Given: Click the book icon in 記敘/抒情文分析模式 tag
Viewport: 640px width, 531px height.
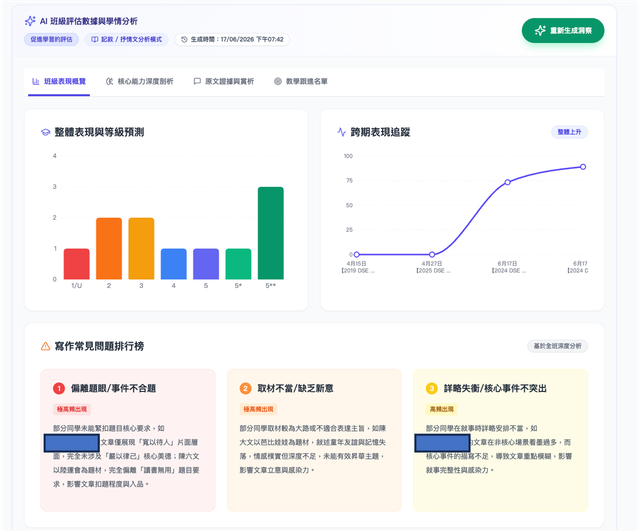Looking at the screenshot, I should pyautogui.click(x=95, y=40).
